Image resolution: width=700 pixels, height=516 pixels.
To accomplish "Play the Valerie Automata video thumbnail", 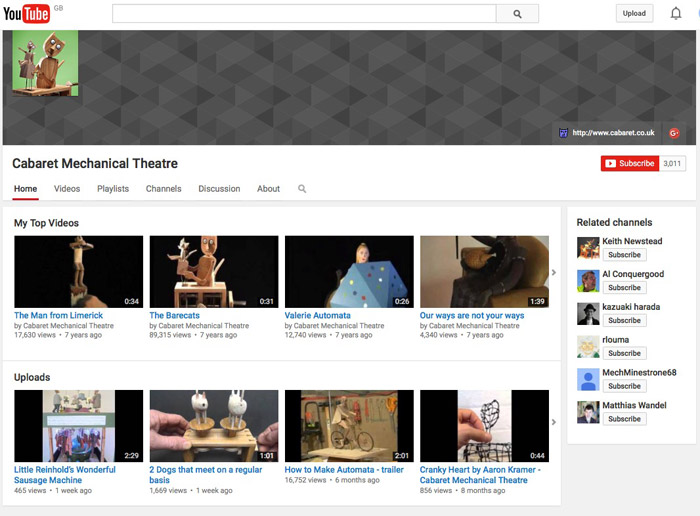I will click(349, 271).
